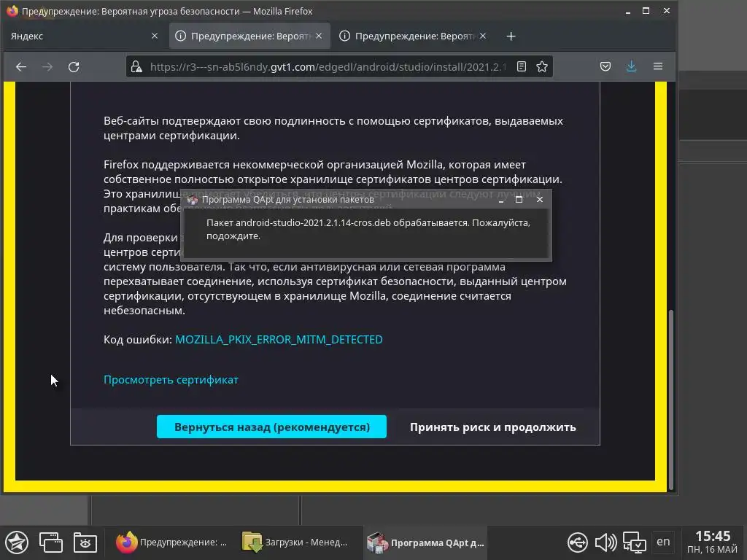Switch to the Яндекс tab
747x560 pixels.
pyautogui.click(x=83, y=36)
